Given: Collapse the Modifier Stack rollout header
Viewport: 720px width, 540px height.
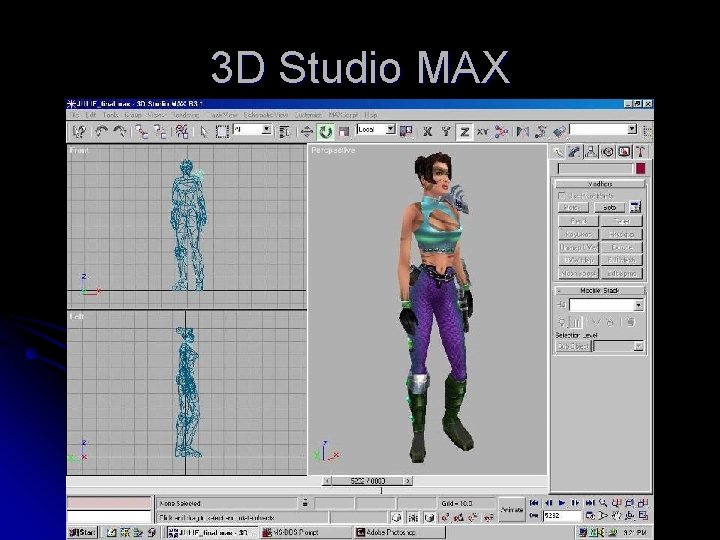Looking at the screenshot, I should (x=600, y=291).
